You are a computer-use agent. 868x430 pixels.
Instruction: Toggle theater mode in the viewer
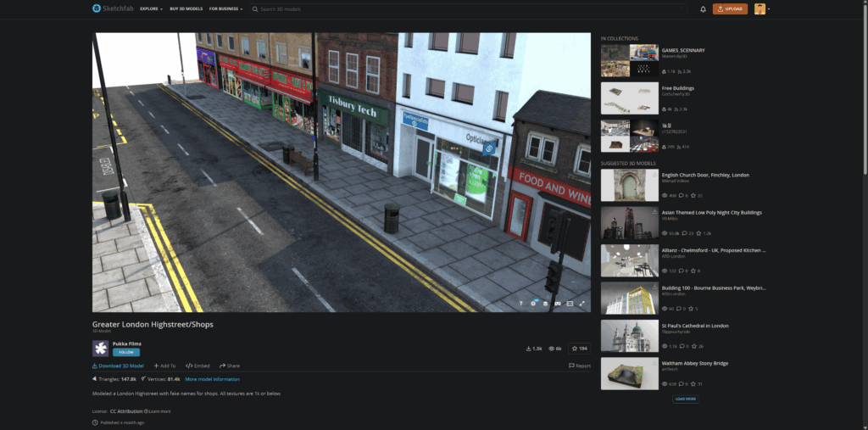click(x=570, y=303)
